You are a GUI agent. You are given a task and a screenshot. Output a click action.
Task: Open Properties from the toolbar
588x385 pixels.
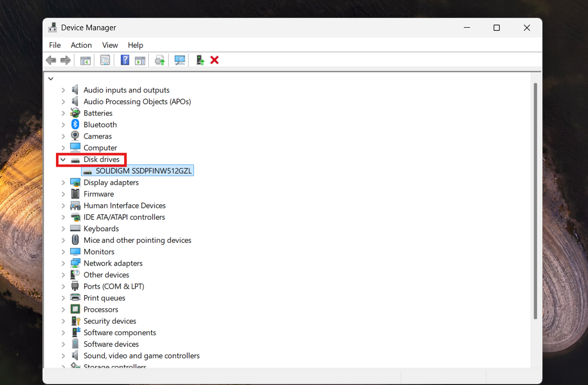coord(105,60)
